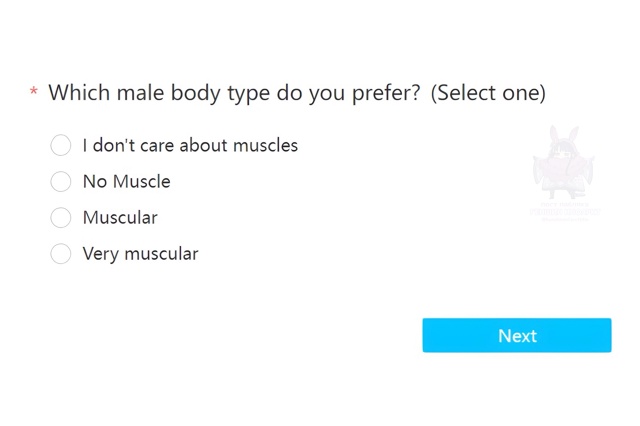Choose the "No Muscle" radio circle
Image resolution: width=640 pixels, height=426 pixels.
coord(60,181)
